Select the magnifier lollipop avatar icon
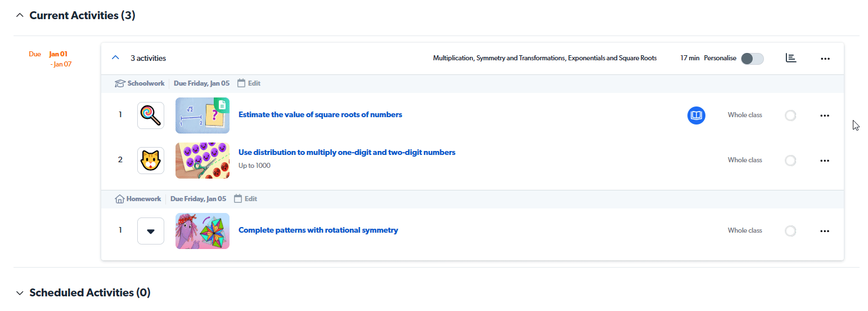Viewport: 868px width, 311px height. click(151, 115)
